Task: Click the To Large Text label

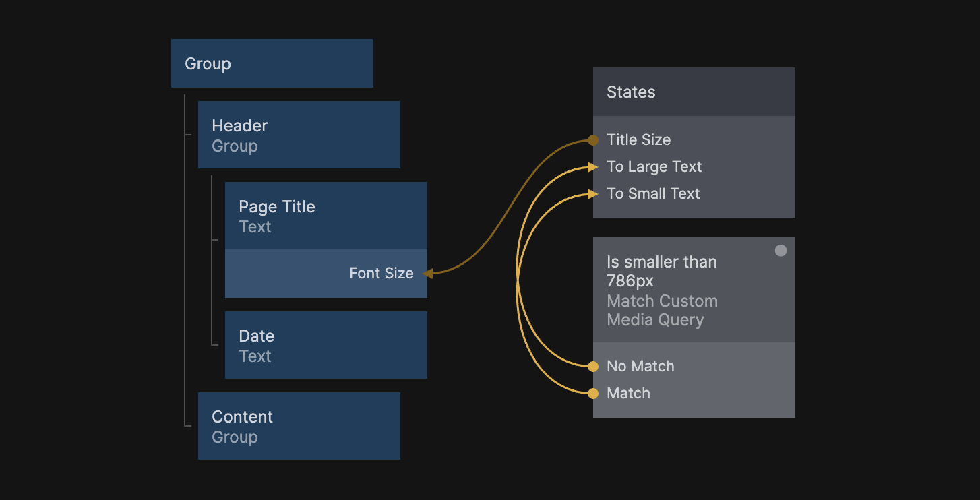Action: (654, 167)
